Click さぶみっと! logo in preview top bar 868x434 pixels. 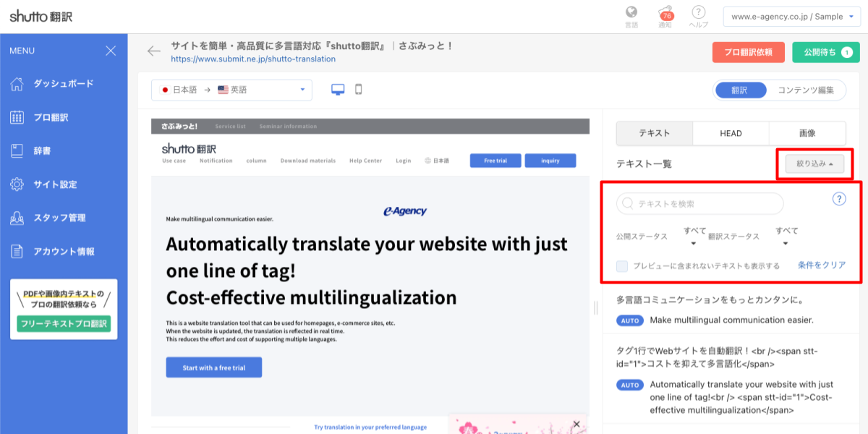point(179,126)
